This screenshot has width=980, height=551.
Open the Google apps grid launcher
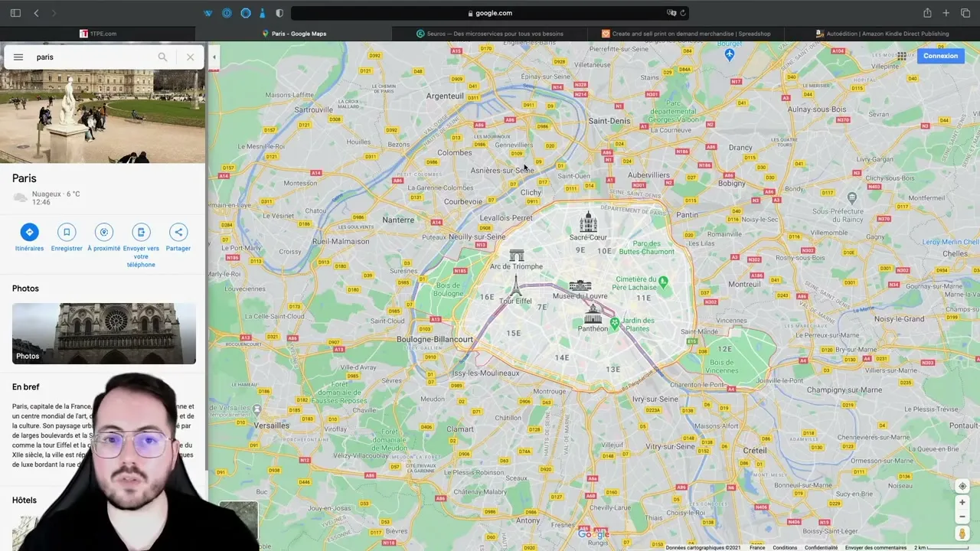[901, 56]
